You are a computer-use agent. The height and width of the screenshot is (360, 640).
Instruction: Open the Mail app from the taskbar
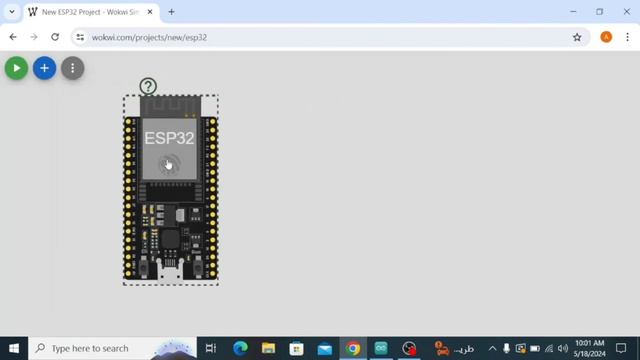(x=325, y=348)
